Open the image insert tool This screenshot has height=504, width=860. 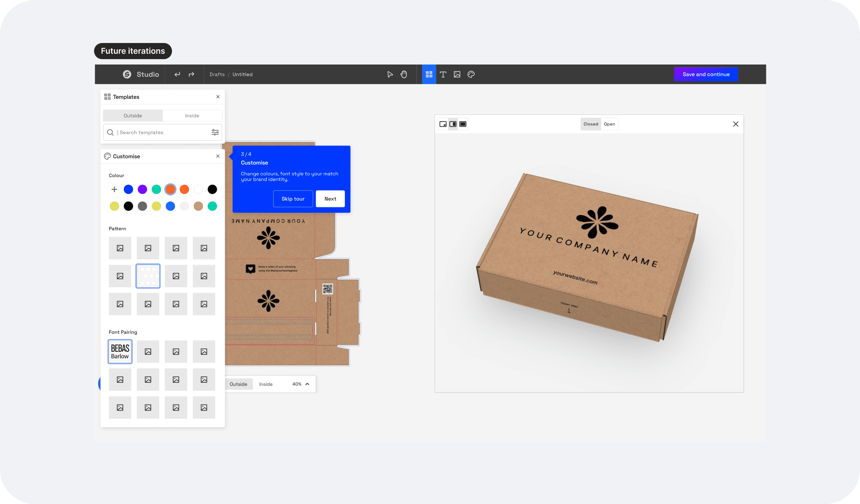pos(457,74)
